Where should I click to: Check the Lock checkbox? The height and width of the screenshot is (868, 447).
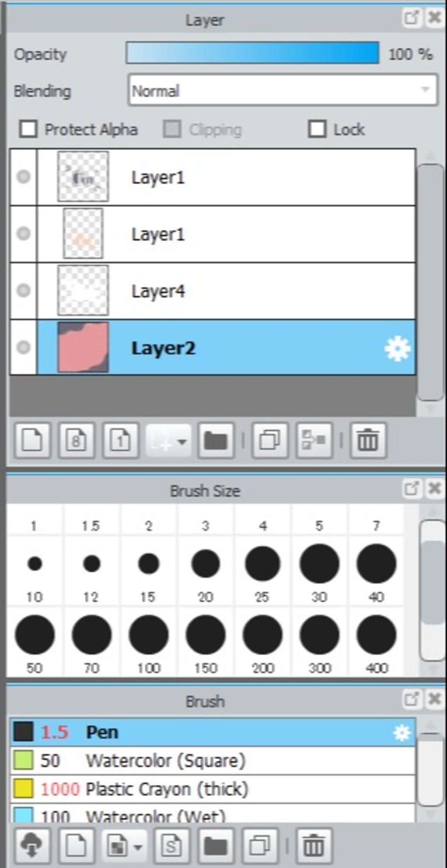point(317,129)
